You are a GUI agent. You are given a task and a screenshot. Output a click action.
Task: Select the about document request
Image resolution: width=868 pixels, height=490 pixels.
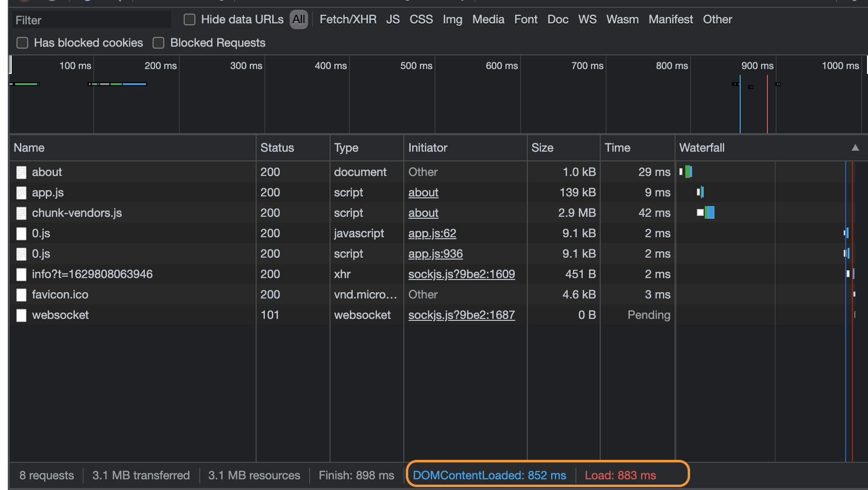(438, 172)
